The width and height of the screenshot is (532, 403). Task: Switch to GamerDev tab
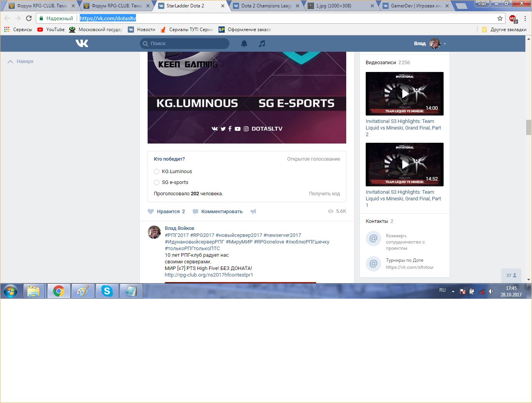(415, 6)
